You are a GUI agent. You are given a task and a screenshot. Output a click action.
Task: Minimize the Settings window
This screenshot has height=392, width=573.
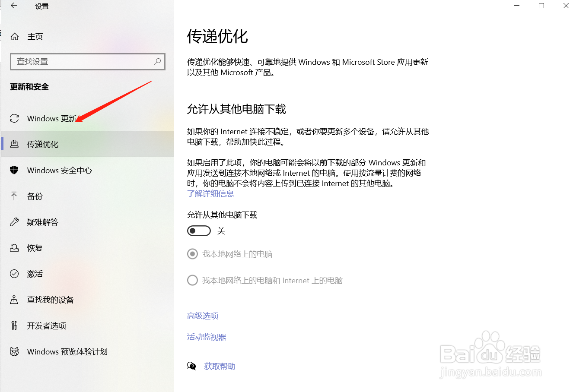coord(517,6)
